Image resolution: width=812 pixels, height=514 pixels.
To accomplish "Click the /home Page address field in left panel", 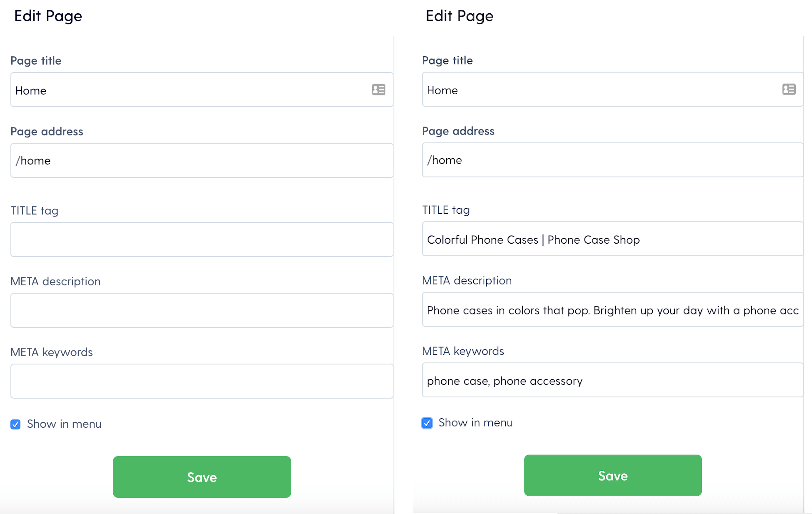I will tap(202, 160).
